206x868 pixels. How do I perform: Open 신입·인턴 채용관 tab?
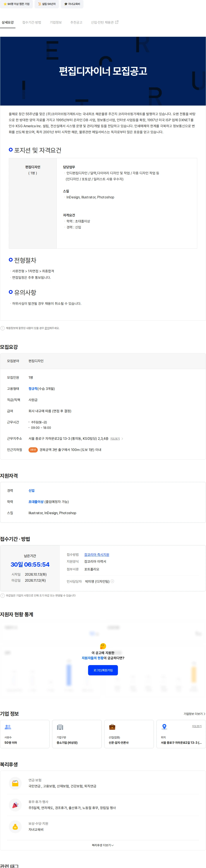click(102, 22)
